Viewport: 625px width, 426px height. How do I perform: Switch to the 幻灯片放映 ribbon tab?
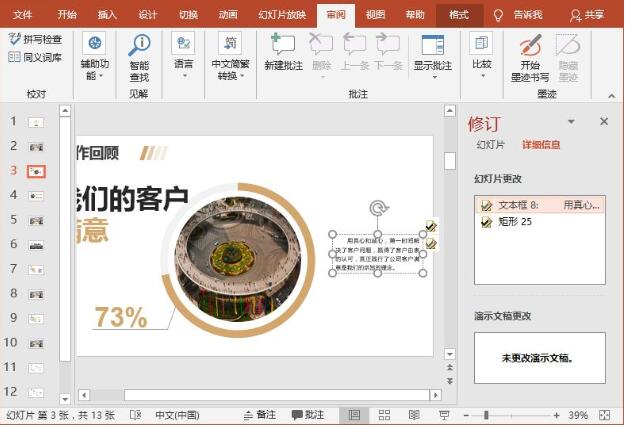(282, 15)
